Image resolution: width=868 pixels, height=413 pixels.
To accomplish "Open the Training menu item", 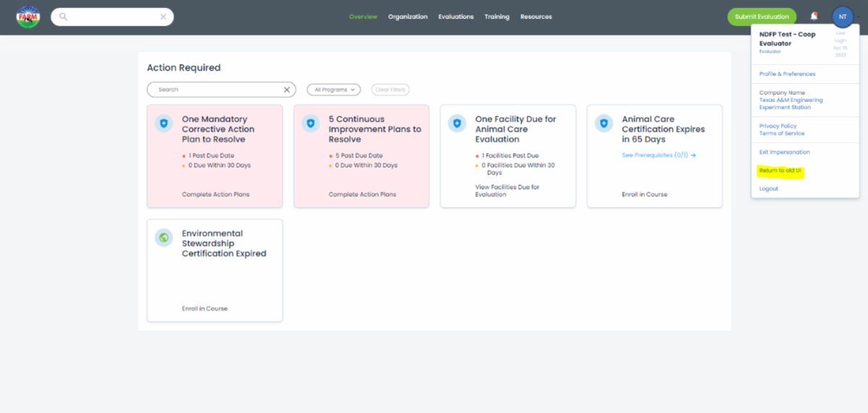I will click(497, 17).
